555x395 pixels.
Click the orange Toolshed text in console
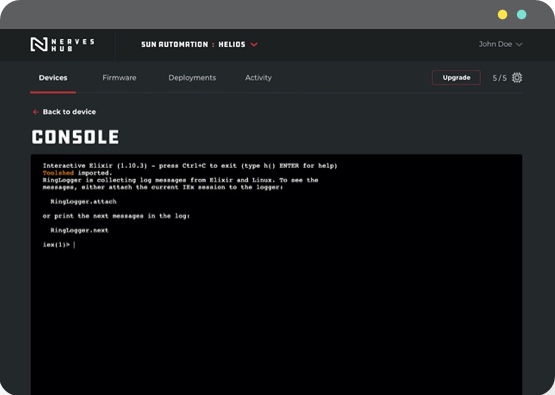coord(58,173)
